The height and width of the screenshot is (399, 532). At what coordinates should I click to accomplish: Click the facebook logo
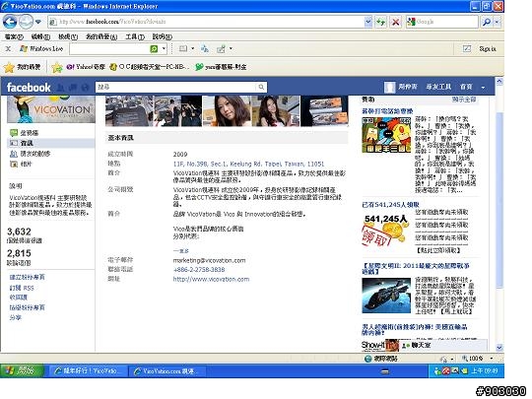(x=29, y=88)
